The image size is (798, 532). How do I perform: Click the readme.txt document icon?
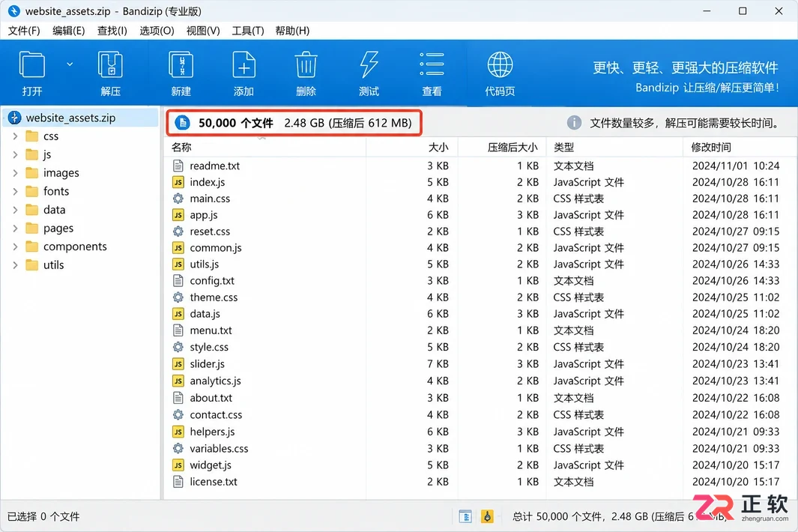[x=178, y=166]
